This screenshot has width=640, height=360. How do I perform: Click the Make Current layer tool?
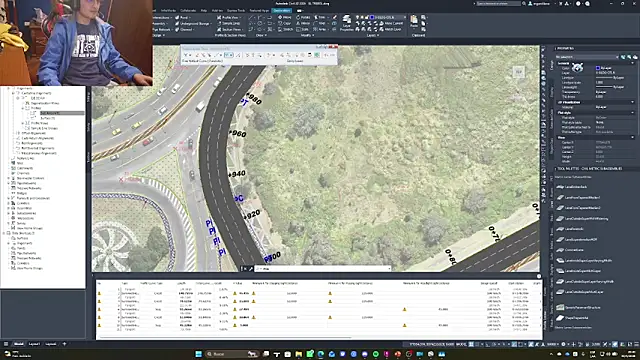391,24
